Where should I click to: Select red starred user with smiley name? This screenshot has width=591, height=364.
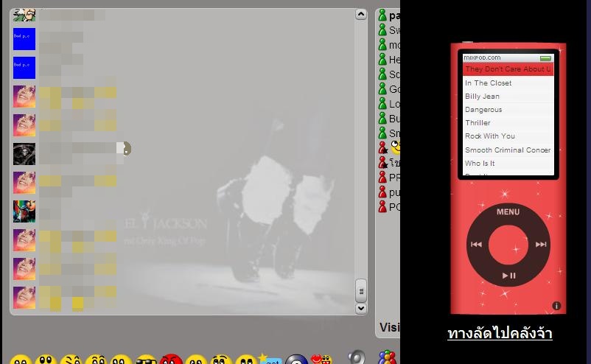pos(383,147)
